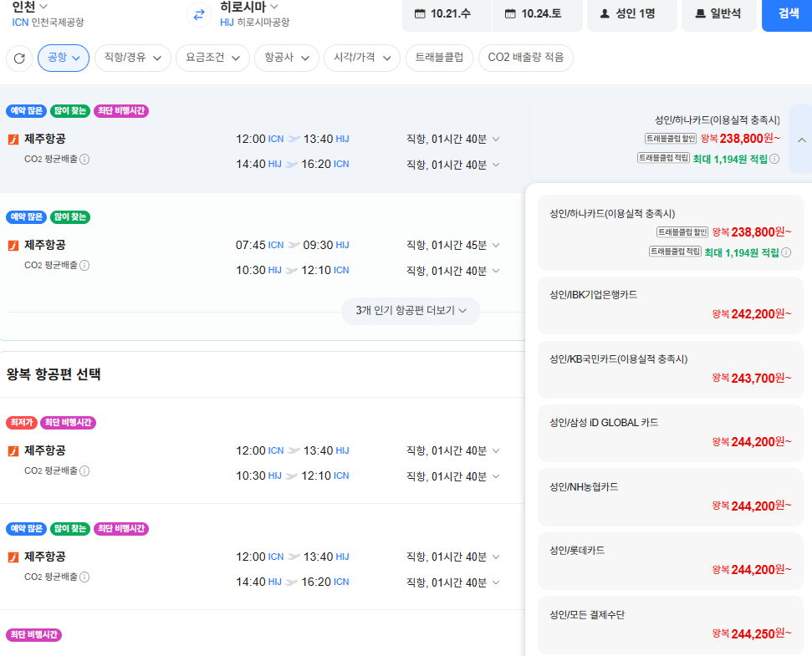Viewport: 812px width, 656px height.
Task: Collapse fare list with up chevron
Action: point(801,140)
